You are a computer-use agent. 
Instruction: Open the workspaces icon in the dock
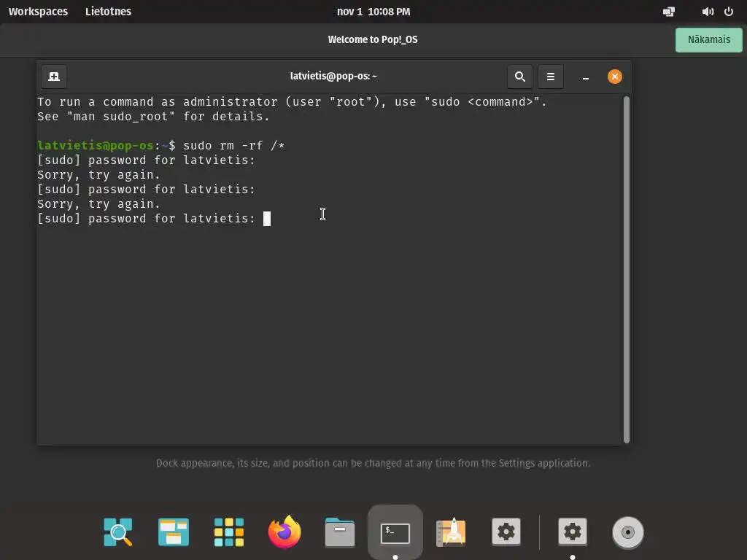[x=174, y=532]
